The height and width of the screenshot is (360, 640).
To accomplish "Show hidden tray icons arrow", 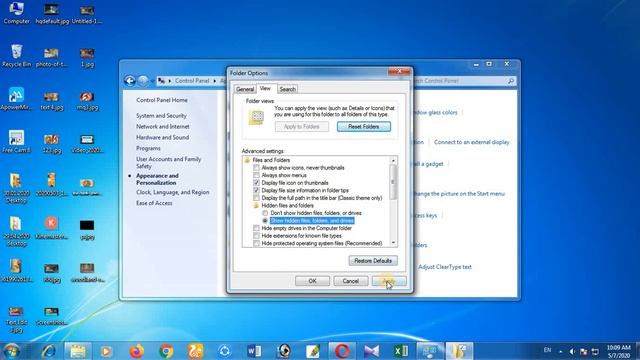I will 561,351.
